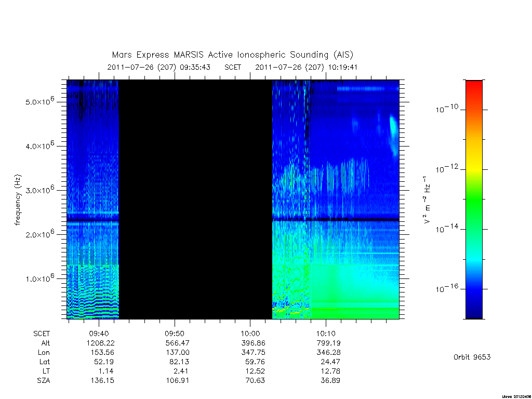
Task: Click the 3.0×10⁶ frequency tick label
Action: (39, 190)
